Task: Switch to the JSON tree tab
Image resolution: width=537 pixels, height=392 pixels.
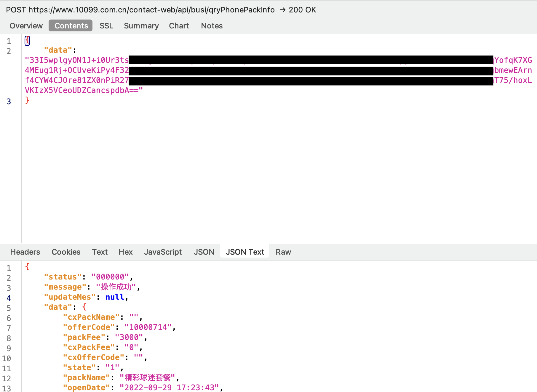Action: pyautogui.click(x=204, y=252)
